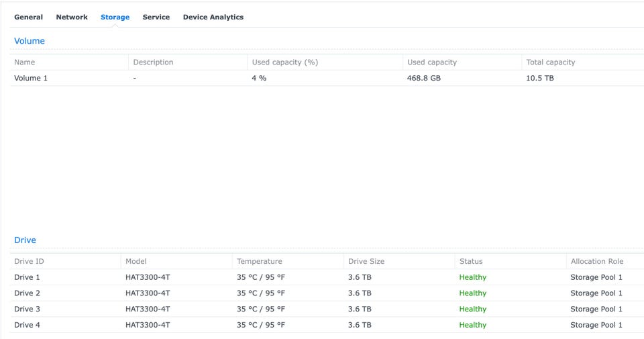Click Storage Pool 1 for Drive 4
The image size is (644, 339).
[596, 325]
